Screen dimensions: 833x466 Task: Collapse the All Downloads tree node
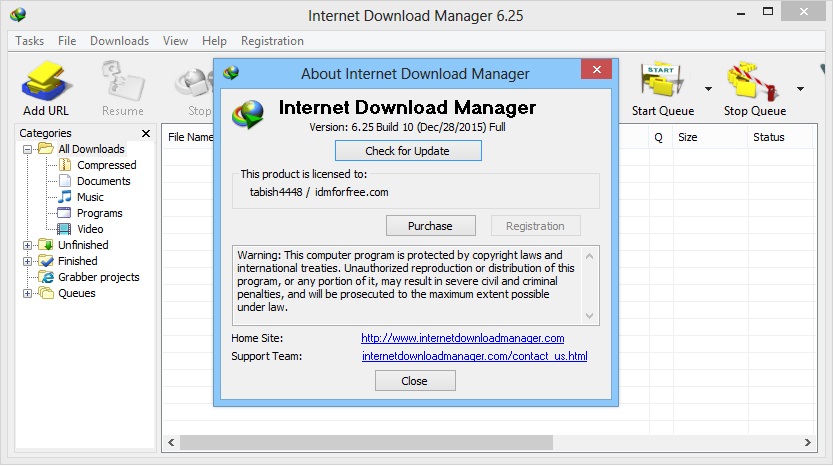(28, 149)
